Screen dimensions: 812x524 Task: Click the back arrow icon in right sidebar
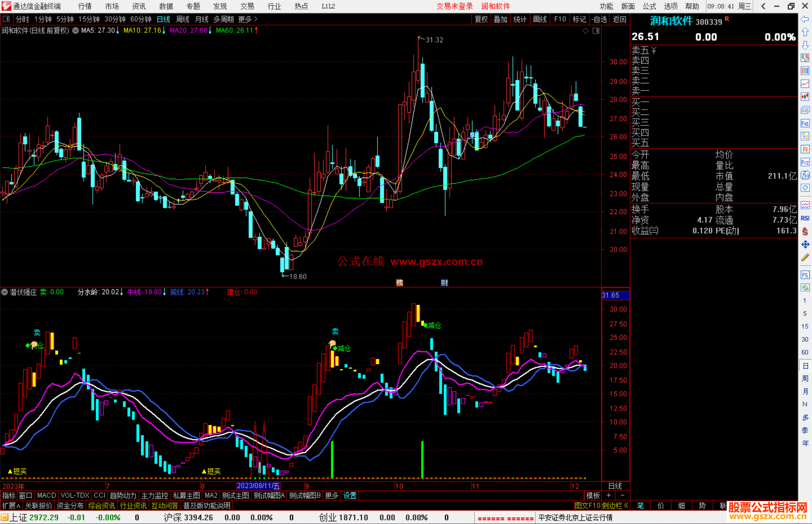point(805,19)
